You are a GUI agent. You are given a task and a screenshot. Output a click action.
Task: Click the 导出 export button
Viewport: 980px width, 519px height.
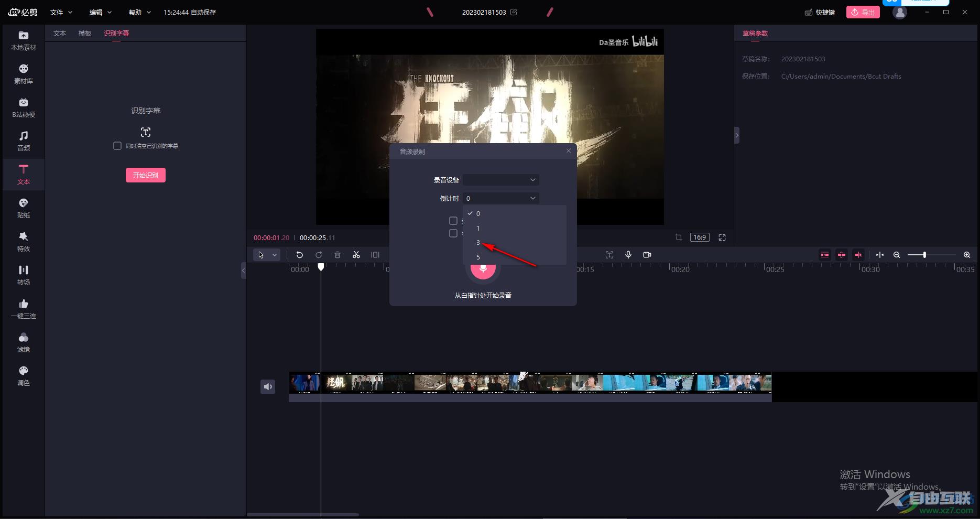(x=863, y=12)
